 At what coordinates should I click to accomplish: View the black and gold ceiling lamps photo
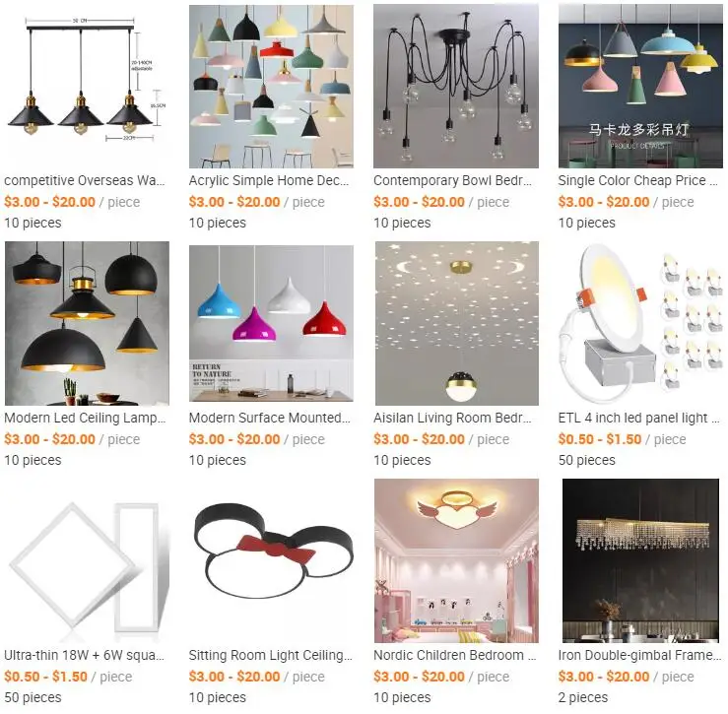point(87,324)
